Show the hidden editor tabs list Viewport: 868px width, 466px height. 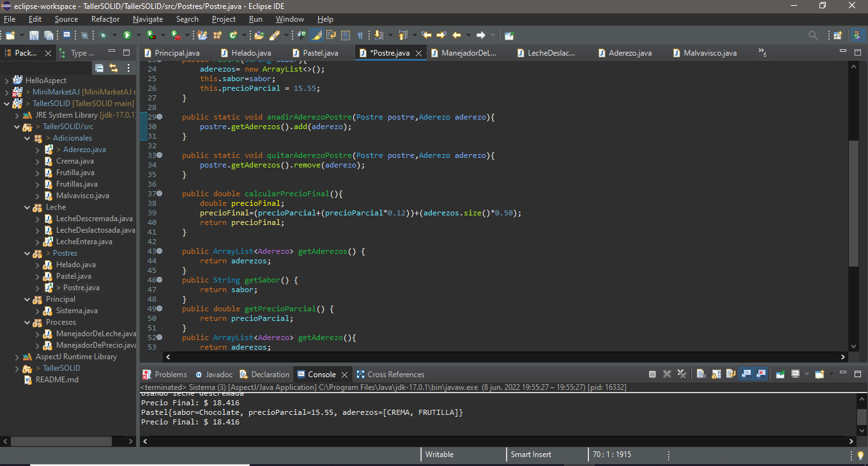[762, 52]
